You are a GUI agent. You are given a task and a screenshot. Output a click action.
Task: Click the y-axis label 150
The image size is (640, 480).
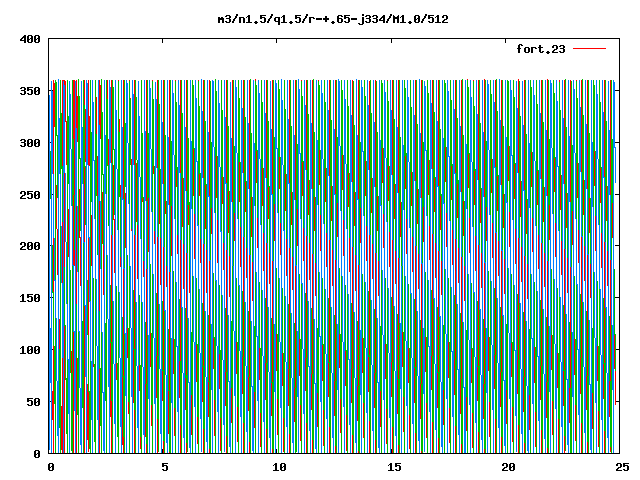(30, 298)
